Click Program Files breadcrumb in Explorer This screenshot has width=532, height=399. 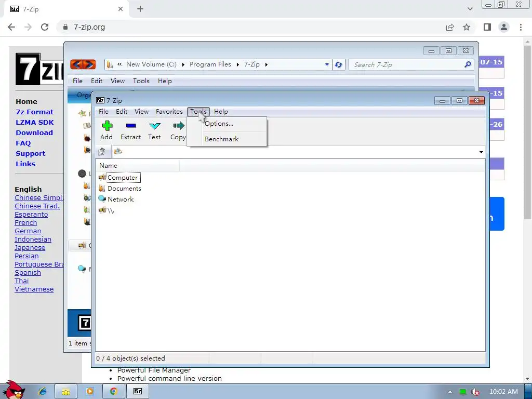pos(210,64)
